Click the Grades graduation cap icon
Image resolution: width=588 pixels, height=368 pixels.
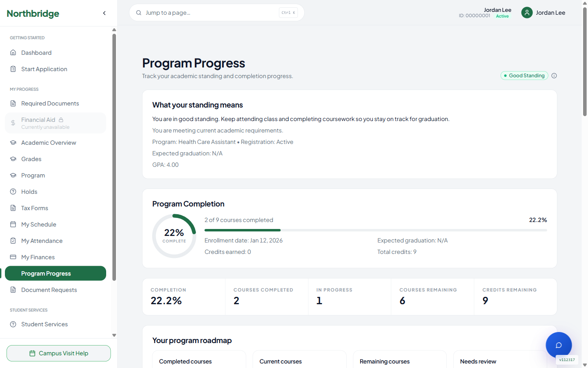coord(13,159)
